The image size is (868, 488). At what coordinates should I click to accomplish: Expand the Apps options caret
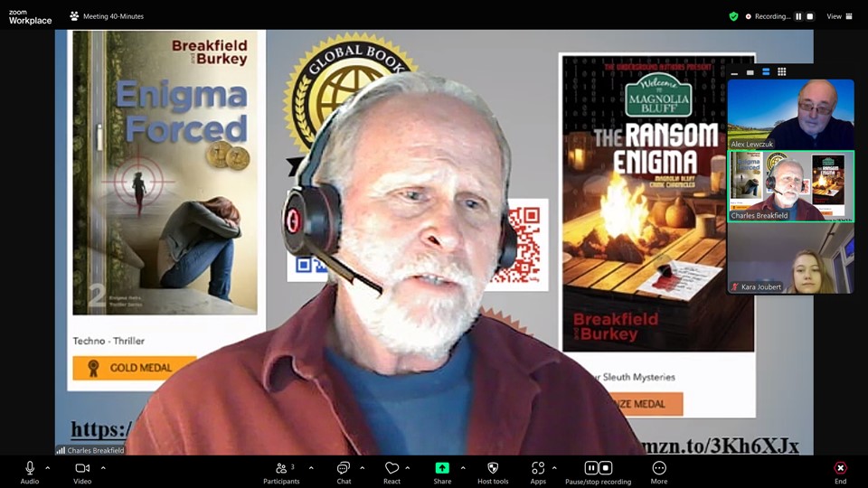[x=554, y=468]
